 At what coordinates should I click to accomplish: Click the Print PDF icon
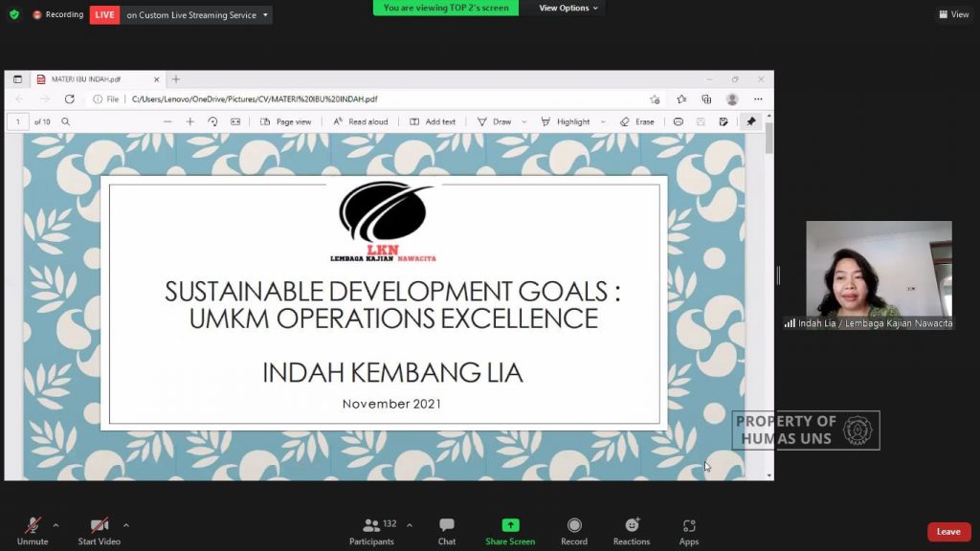click(x=679, y=121)
